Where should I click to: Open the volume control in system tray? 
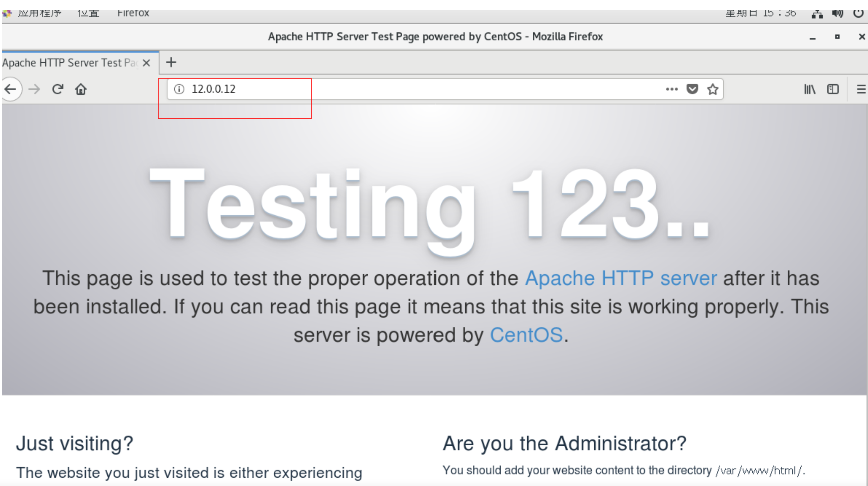point(837,14)
